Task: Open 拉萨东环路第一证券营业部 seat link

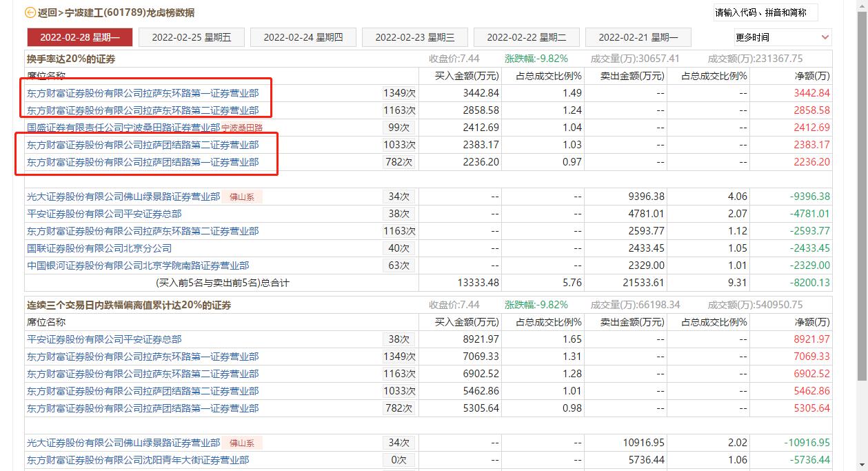Action: tap(143, 92)
